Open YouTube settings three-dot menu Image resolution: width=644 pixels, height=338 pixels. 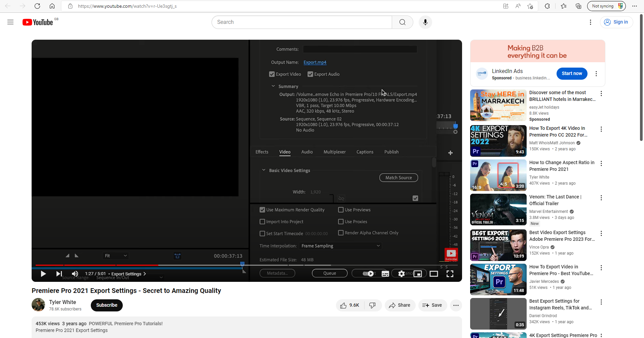click(591, 22)
